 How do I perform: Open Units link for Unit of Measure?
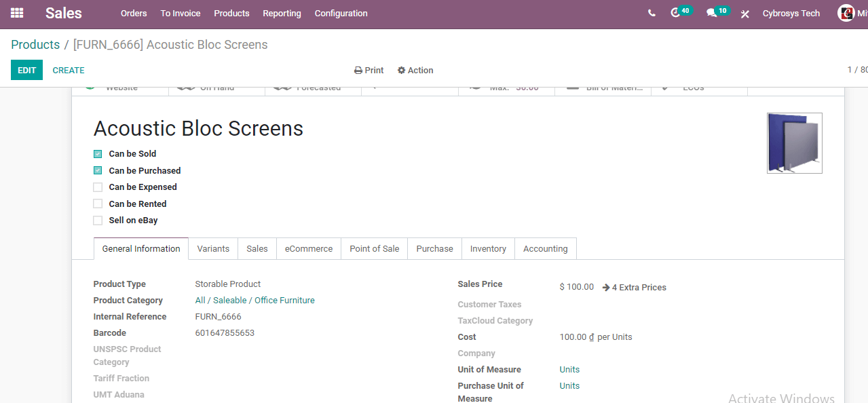569,370
